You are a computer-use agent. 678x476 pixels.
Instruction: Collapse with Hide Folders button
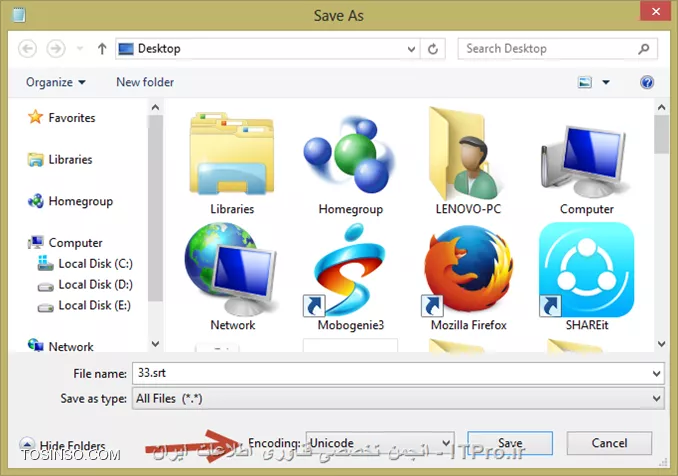point(63,445)
